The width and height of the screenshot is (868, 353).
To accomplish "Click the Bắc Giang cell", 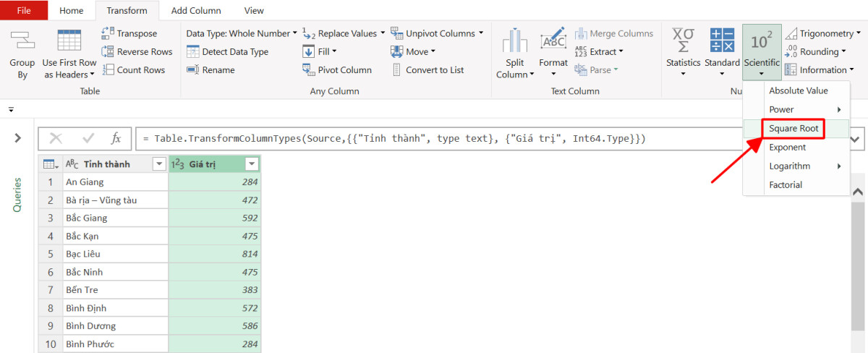I will 115,218.
